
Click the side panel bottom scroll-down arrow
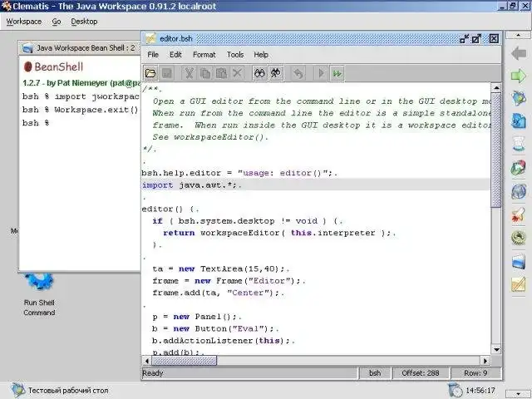coord(518,393)
